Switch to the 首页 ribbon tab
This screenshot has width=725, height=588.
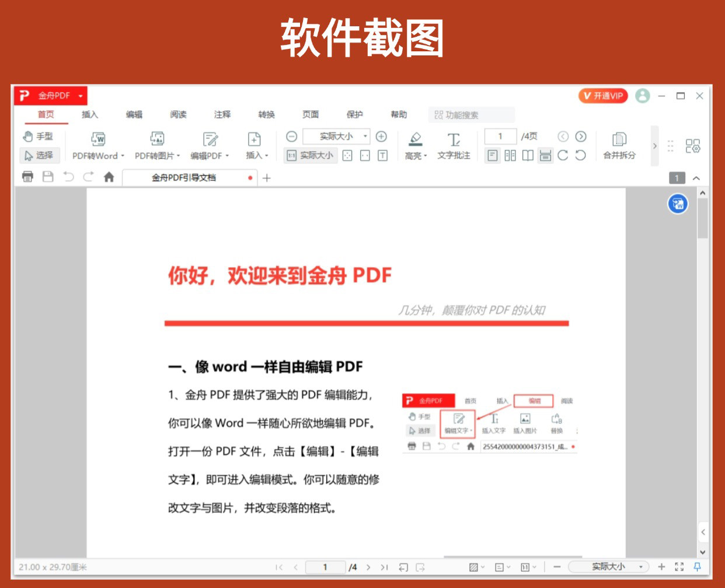click(x=46, y=114)
